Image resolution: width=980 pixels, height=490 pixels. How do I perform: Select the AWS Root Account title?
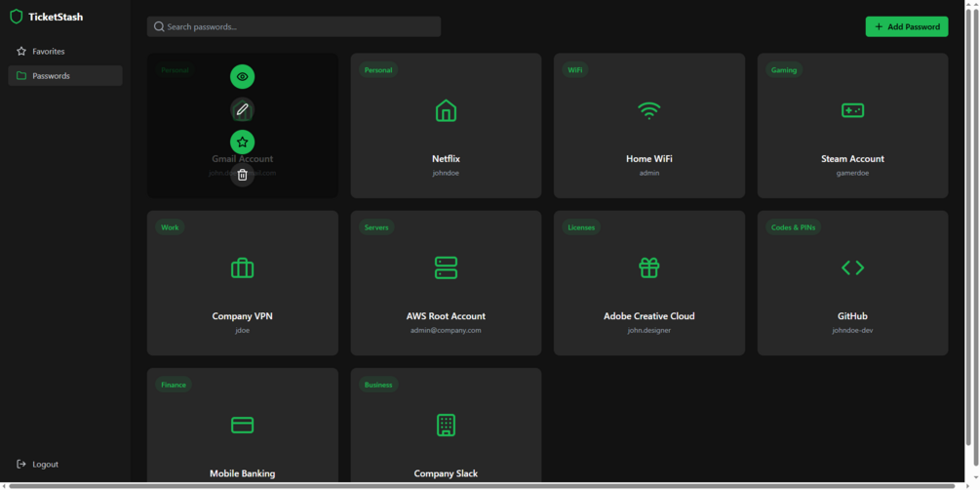click(x=446, y=316)
